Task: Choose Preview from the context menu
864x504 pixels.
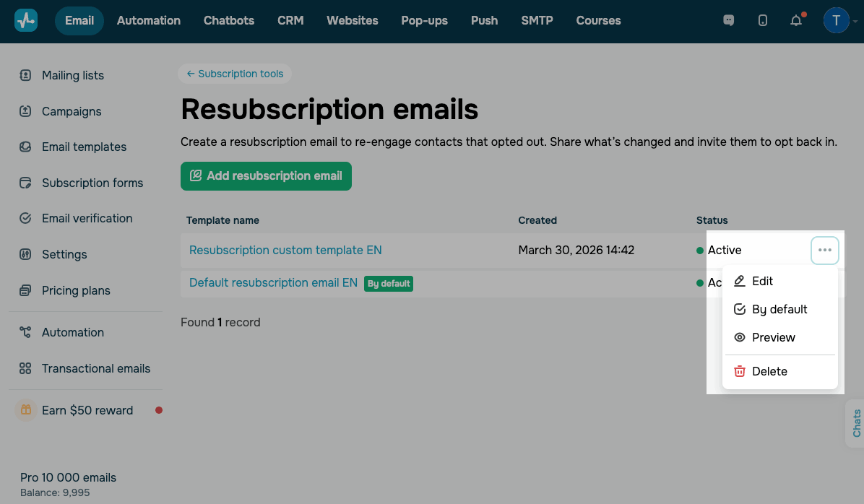Action: point(773,337)
